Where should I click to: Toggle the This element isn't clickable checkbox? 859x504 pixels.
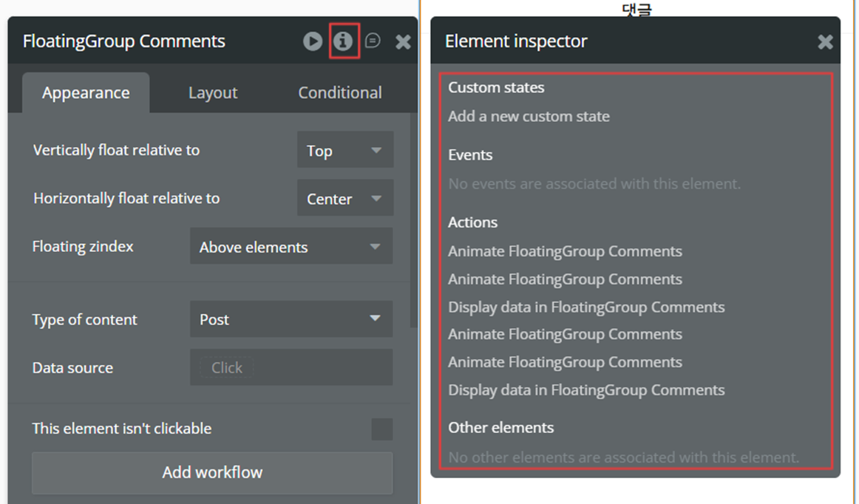(381, 429)
